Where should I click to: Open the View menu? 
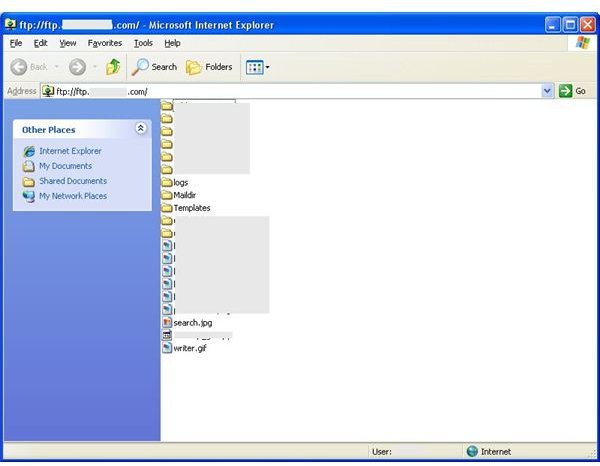[68, 43]
